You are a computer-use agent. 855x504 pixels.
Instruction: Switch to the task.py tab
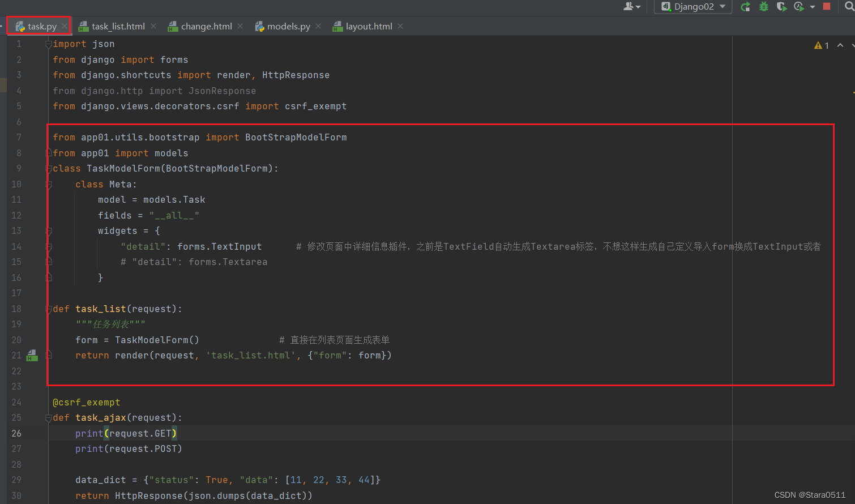pyautogui.click(x=42, y=27)
